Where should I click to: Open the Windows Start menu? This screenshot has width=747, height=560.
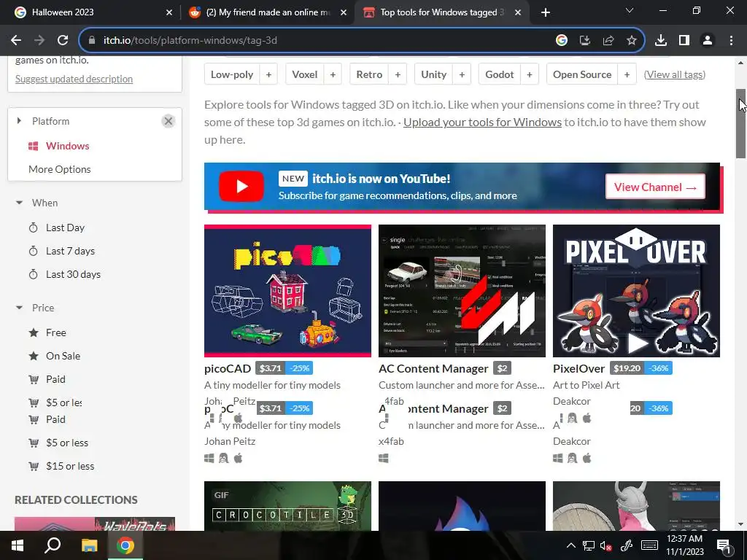click(x=18, y=545)
